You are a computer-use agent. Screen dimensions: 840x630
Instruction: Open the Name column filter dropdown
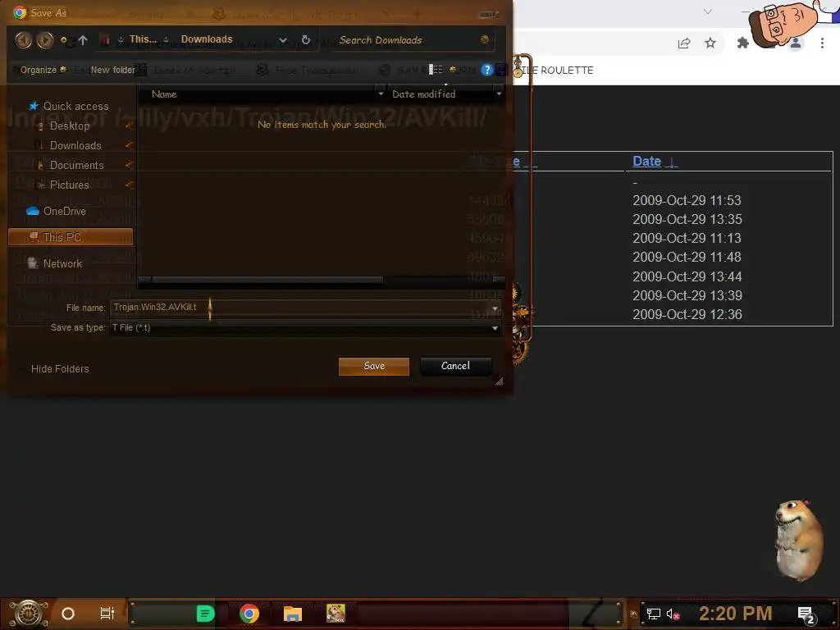(381, 94)
